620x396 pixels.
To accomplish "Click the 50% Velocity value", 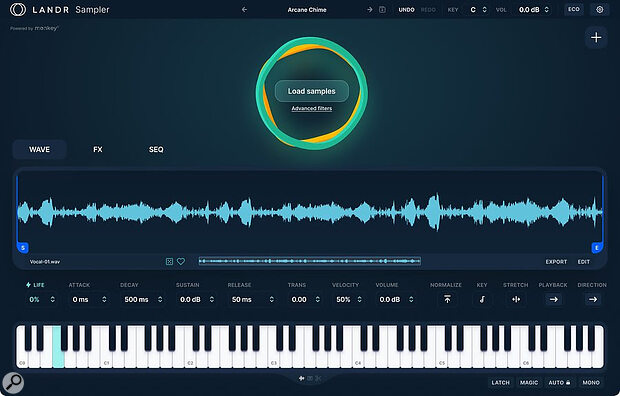I will tap(343, 299).
